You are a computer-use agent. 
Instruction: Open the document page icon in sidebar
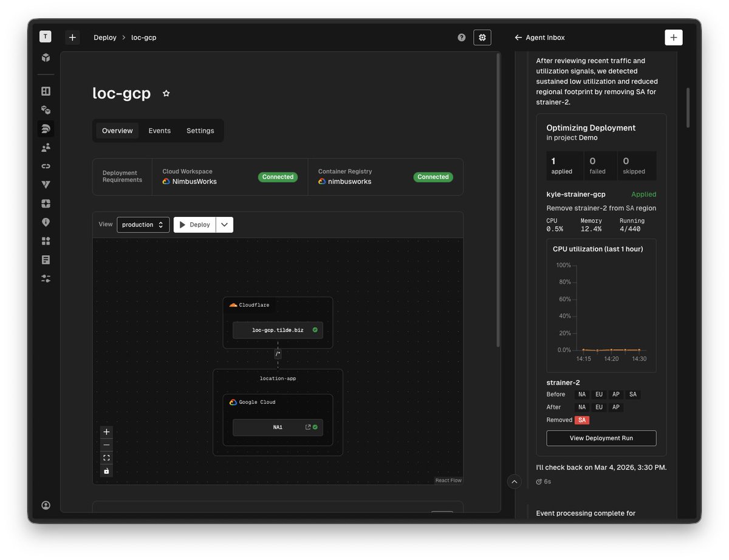[x=46, y=260]
